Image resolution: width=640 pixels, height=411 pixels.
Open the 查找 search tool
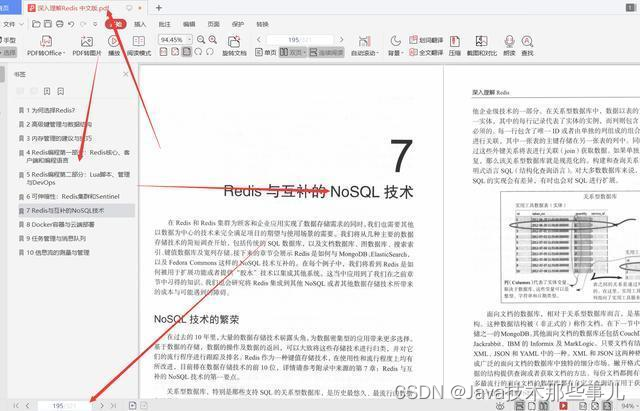pos(527,46)
